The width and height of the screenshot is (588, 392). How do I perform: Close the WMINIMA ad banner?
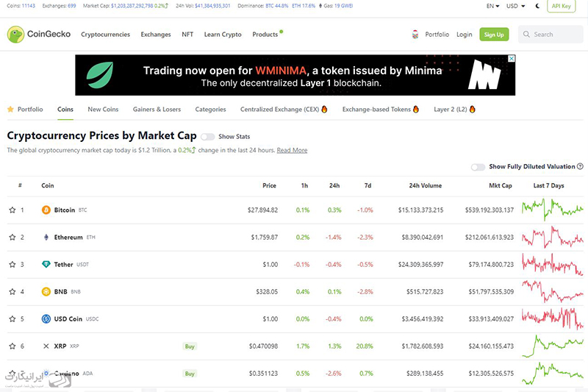(512, 59)
